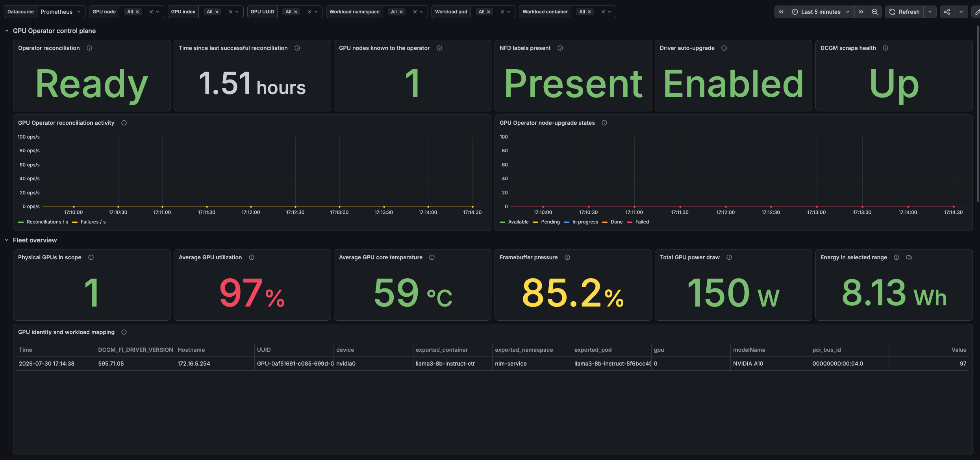This screenshot has height=460, width=980.
Task: Expand the Workload container dropdown
Action: [609, 12]
